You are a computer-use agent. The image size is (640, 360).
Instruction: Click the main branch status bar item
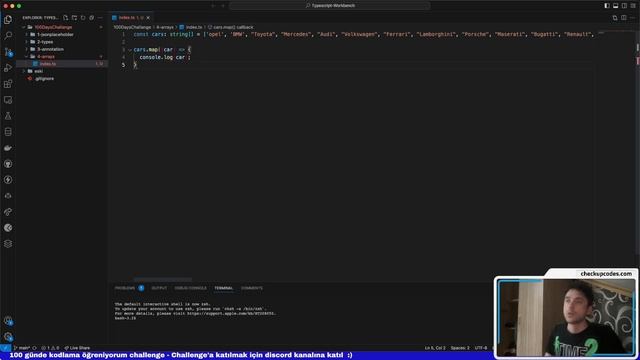tap(22, 348)
